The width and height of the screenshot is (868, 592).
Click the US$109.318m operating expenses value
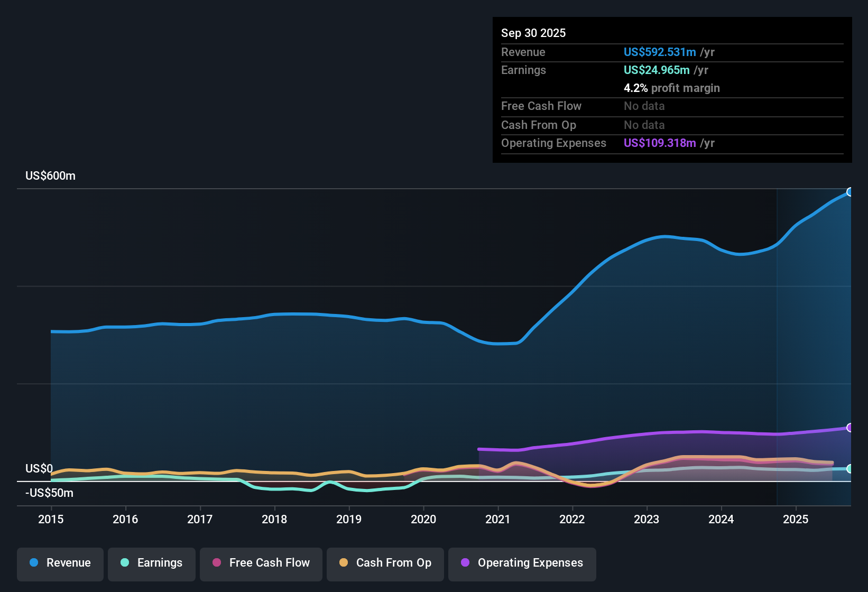click(660, 143)
